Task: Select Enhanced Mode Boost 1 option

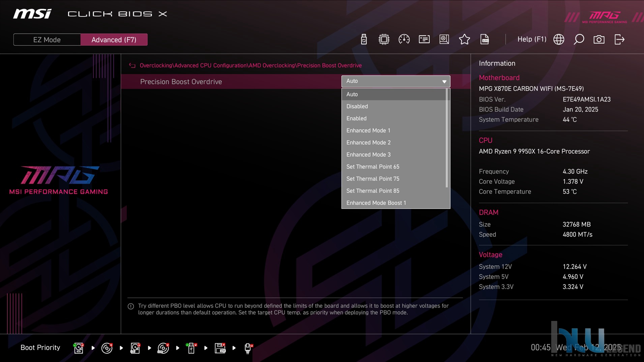Action: 394,203
